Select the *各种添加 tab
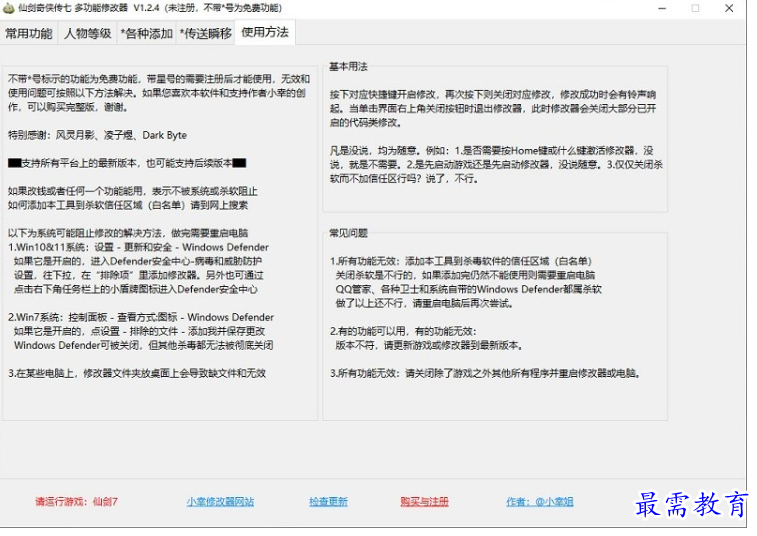 coord(147,33)
